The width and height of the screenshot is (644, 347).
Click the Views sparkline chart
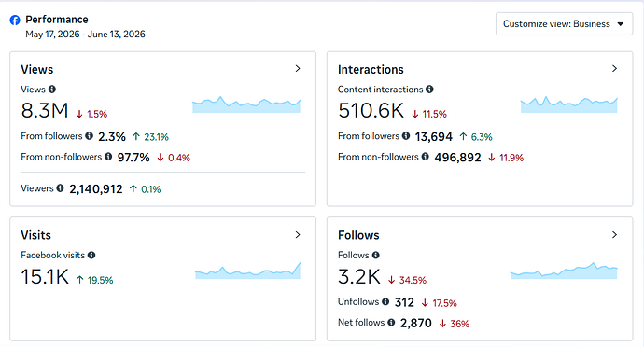pyautogui.click(x=246, y=104)
